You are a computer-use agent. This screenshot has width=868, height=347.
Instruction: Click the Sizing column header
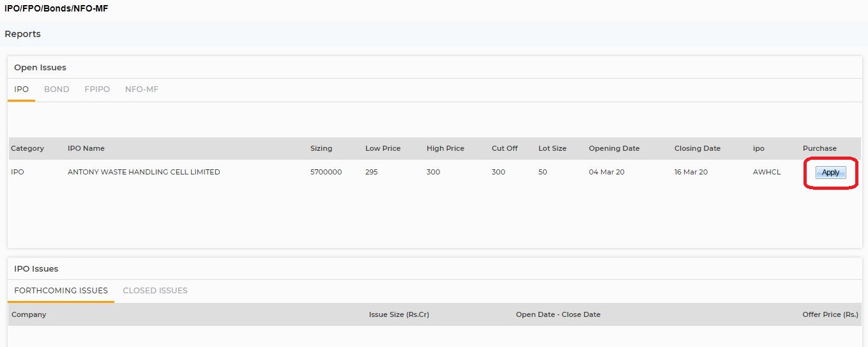tap(321, 148)
